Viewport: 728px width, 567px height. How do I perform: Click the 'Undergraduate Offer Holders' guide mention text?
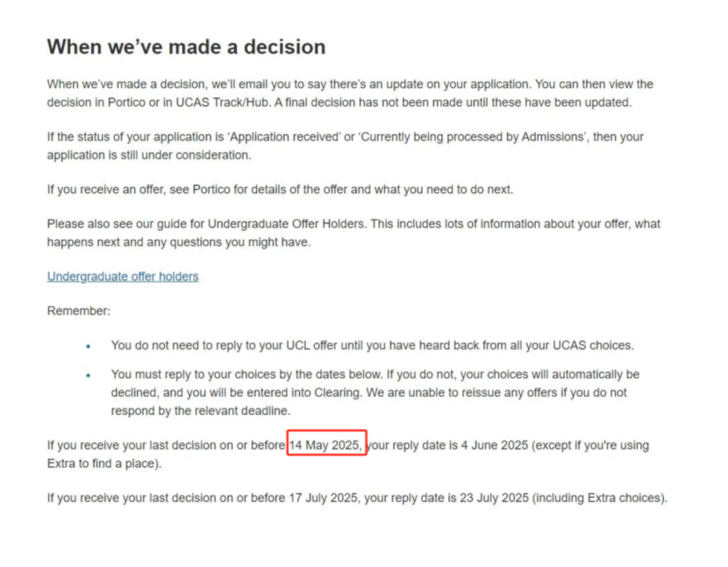(286, 224)
